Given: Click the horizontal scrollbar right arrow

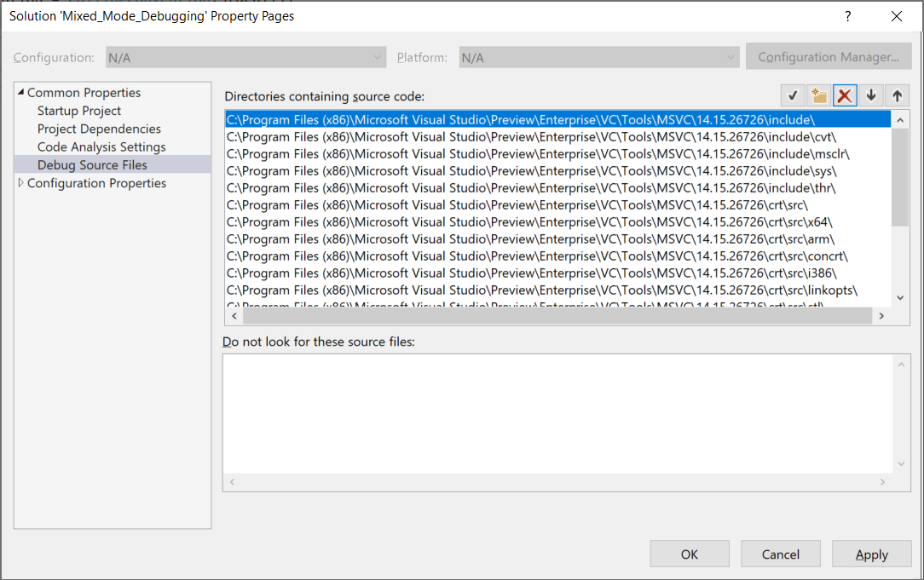Looking at the screenshot, I should 883,315.
